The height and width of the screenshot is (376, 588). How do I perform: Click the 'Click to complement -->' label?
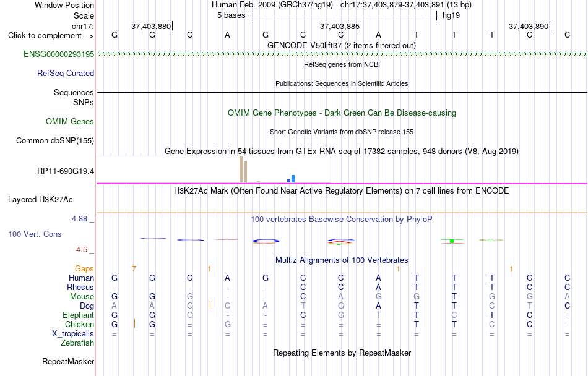[51, 36]
